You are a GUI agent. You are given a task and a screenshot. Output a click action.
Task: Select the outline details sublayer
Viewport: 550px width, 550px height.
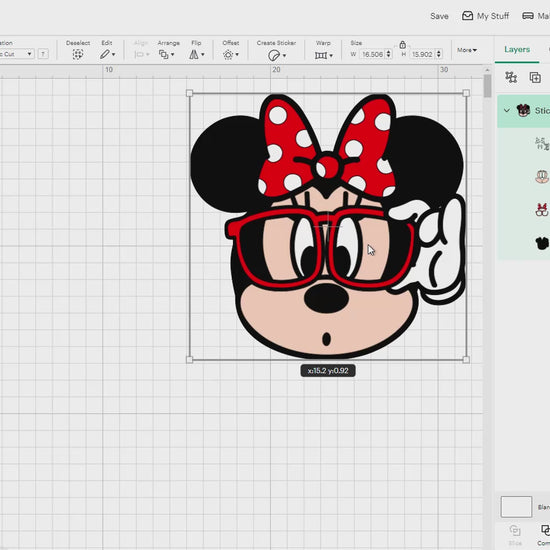point(542,143)
